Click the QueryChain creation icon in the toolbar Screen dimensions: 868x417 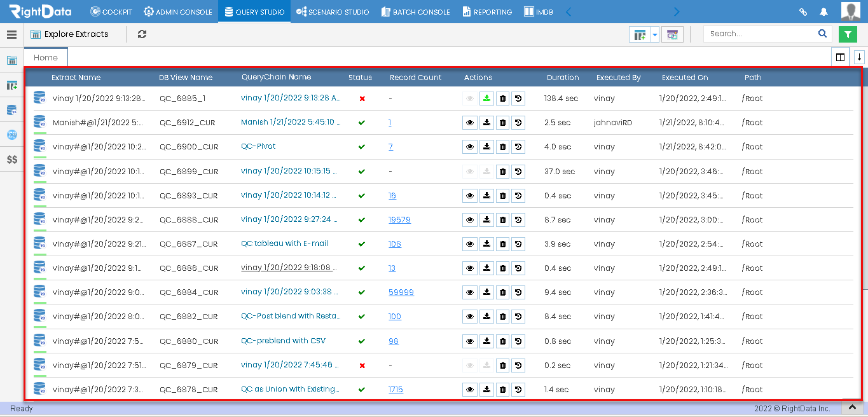(x=672, y=34)
